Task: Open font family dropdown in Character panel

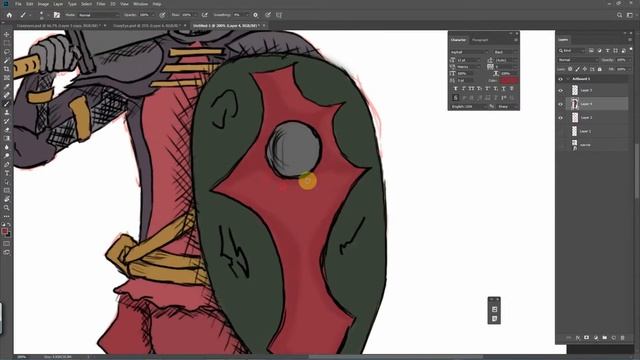Action: pos(469,52)
